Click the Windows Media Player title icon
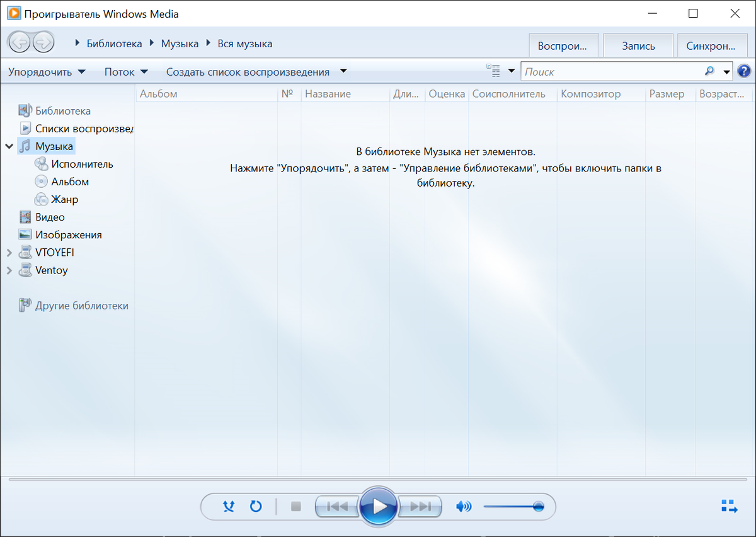Screen dimensions: 756x537 13,13
